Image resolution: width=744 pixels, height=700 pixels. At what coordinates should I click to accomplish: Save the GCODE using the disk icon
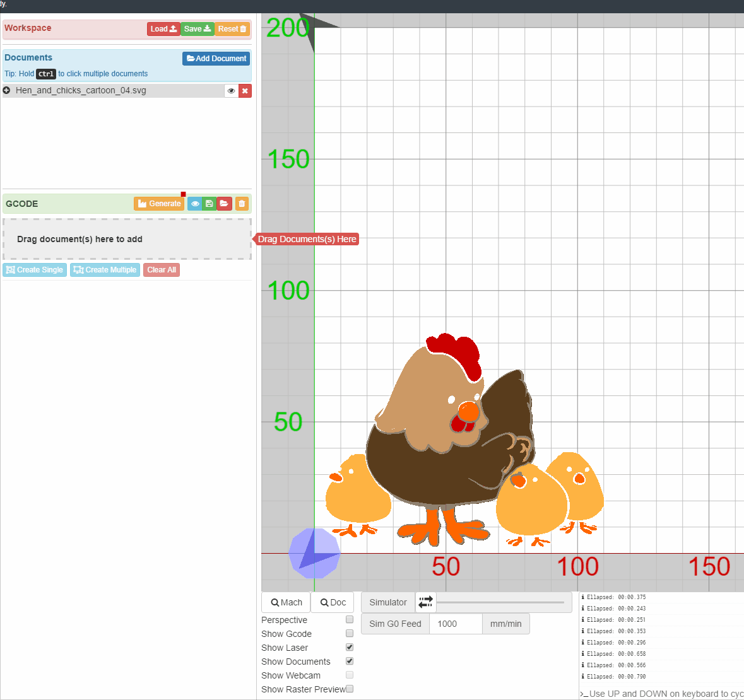(210, 204)
